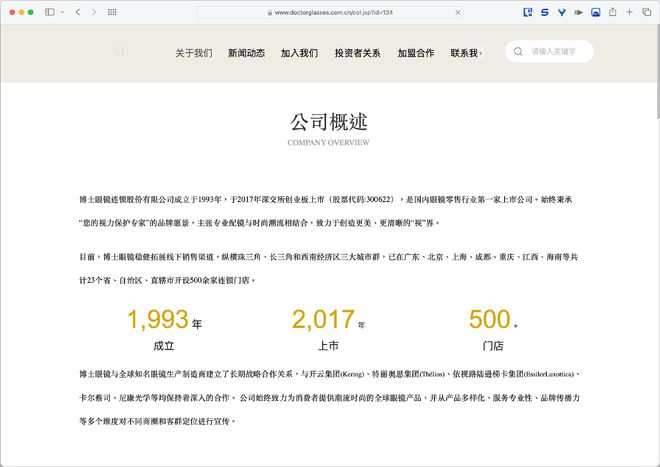Click the gray play-arrow extension icon
The width and height of the screenshot is (660, 467).
(x=579, y=12)
